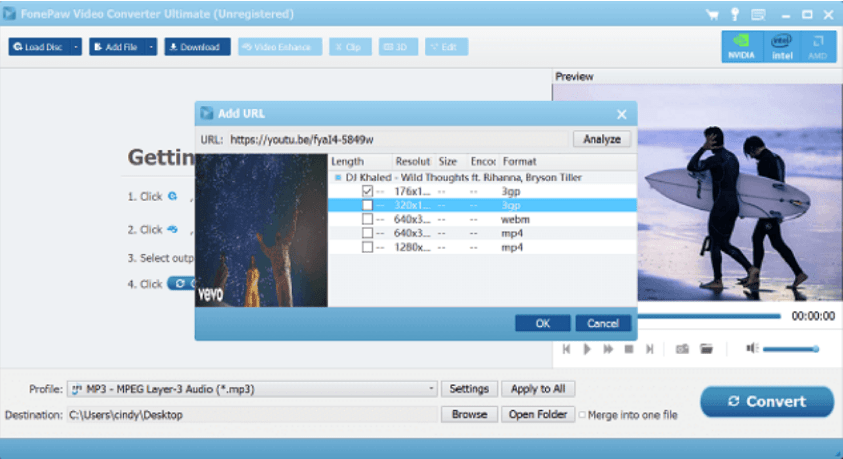843x459 pixels.
Task: Click the fast forward button
Action: pyautogui.click(x=608, y=349)
